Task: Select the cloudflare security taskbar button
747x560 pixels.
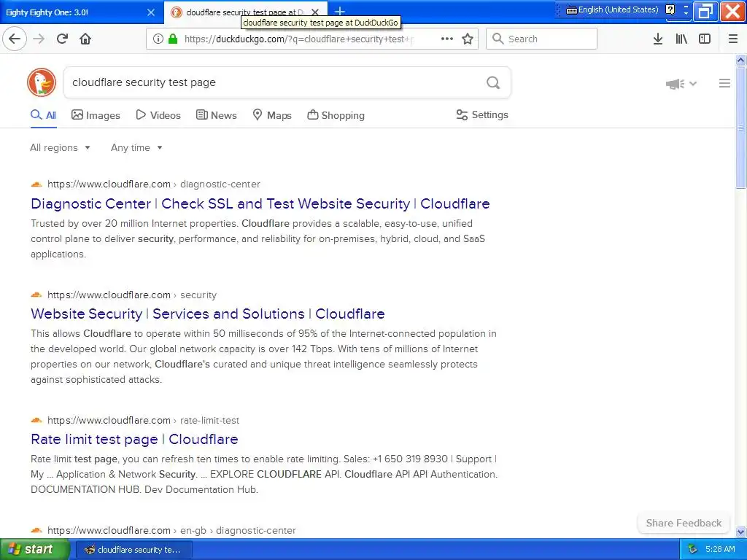Action: click(134, 550)
